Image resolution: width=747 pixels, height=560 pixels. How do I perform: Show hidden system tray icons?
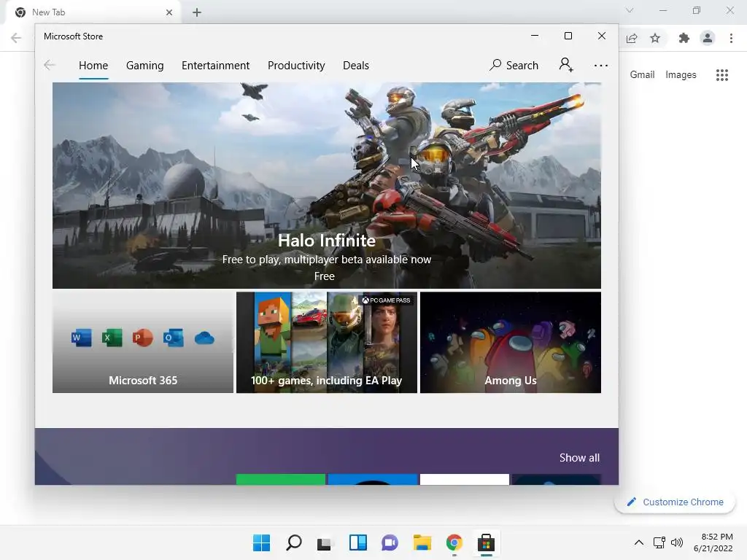pos(639,542)
